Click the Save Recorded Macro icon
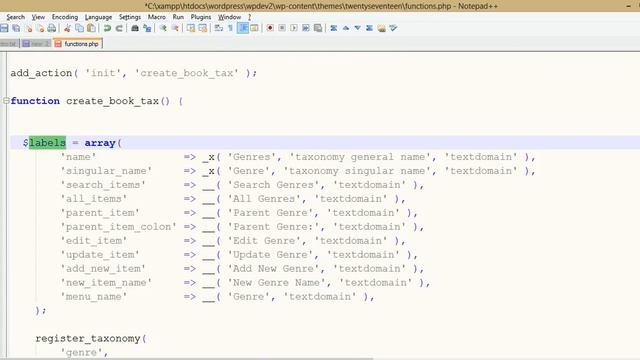 pyautogui.click(x=318, y=28)
